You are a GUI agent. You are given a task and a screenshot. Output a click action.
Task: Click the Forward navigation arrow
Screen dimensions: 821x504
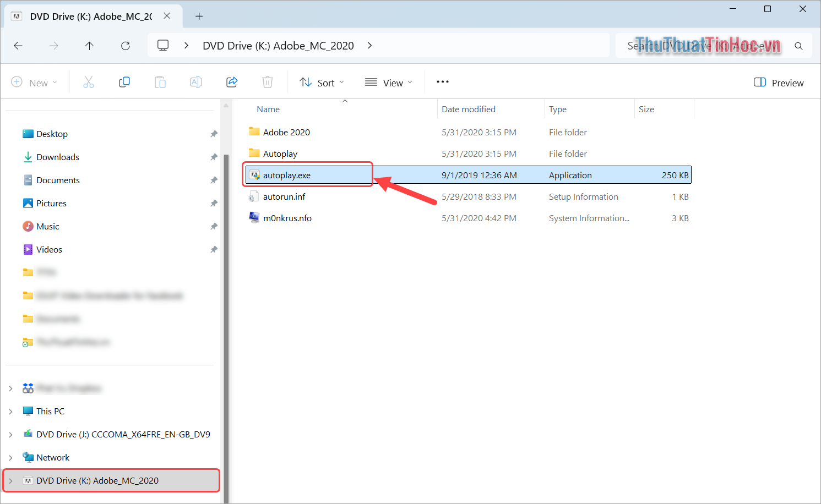[54, 46]
